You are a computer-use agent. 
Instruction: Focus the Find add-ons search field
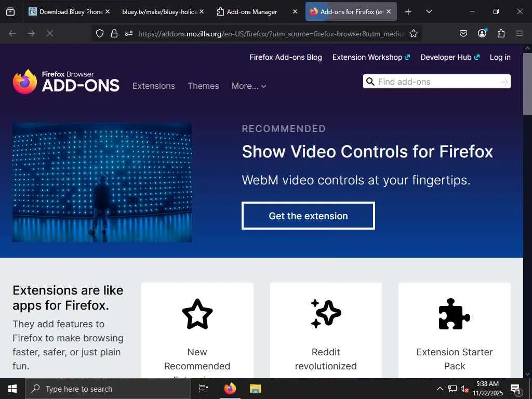[x=436, y=82]
